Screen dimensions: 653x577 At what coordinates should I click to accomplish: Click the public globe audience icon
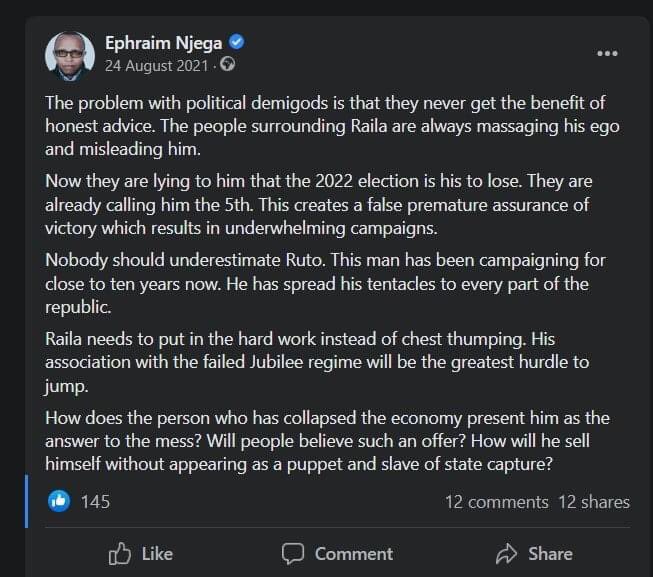[x=227, y=64]
